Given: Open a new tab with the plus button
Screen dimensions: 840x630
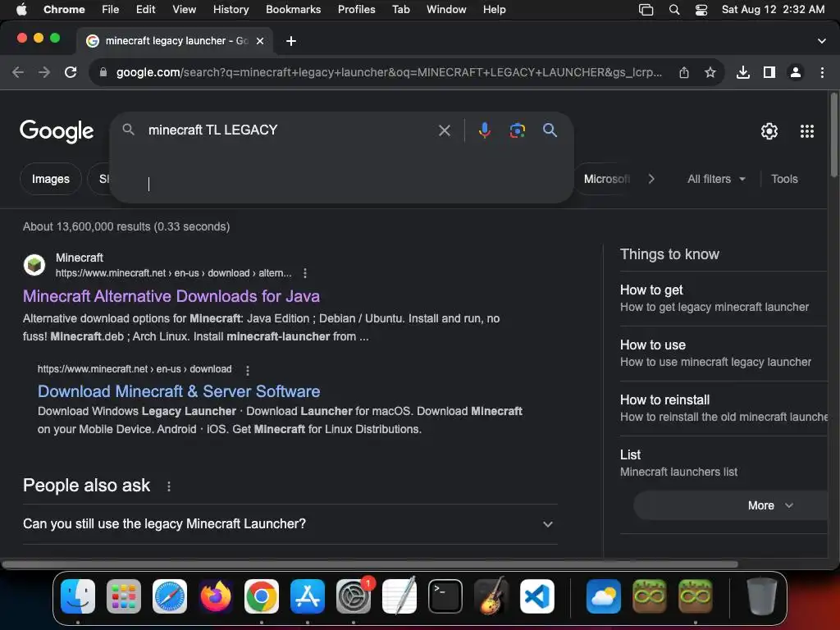Looking at the screenshot, I should coord(291,41).
